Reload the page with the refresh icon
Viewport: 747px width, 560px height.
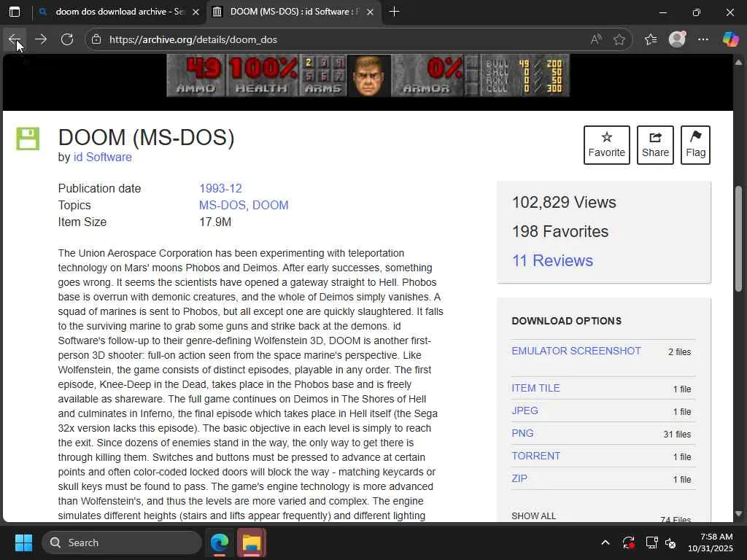(67, 39)
